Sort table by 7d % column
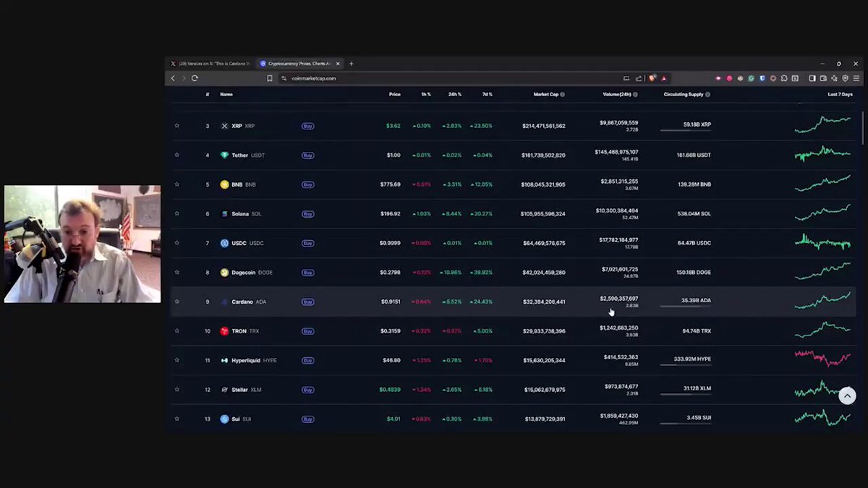Image resolution: width=868 pixels, height=488 pixels. (487, 94)
